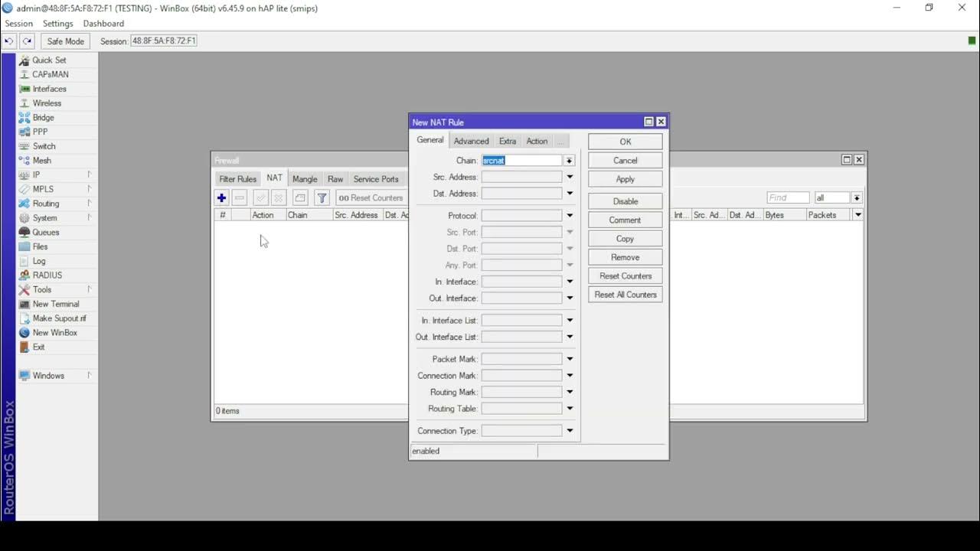Expand the Windows submenu
This screenshot has height=551, width=980.
[x=90, y=376]
